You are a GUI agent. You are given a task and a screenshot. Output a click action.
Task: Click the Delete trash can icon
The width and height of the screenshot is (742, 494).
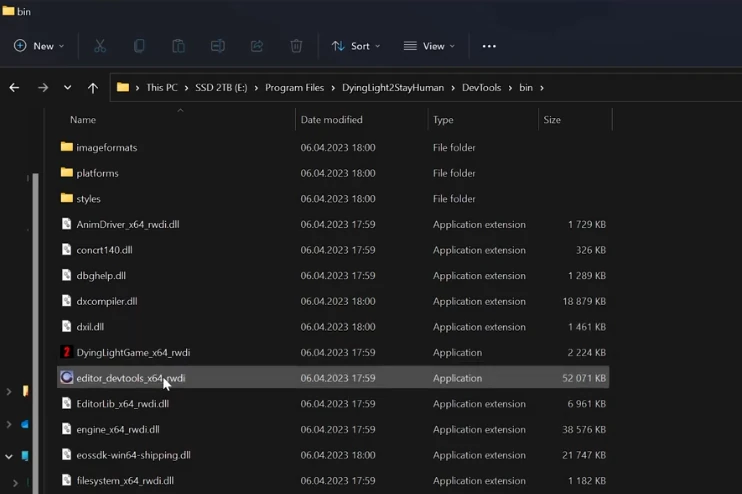pyautogui.click(x=296, y=46)
